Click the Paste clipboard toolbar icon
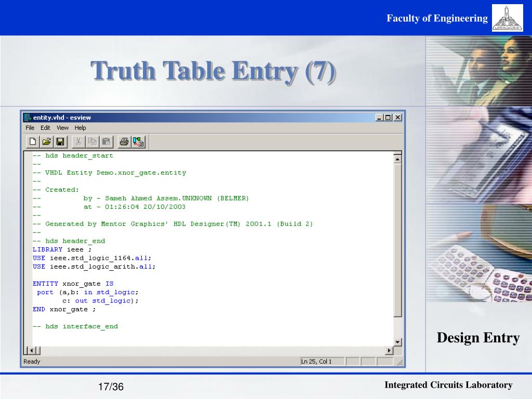 pos(106,141)
